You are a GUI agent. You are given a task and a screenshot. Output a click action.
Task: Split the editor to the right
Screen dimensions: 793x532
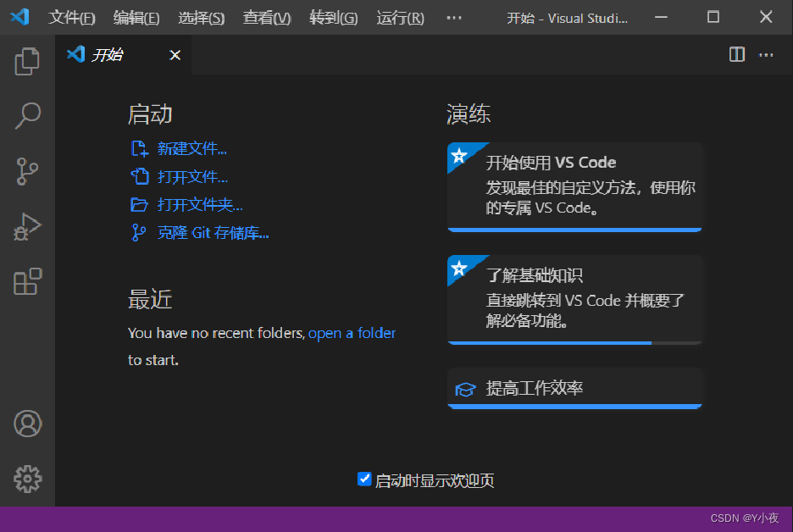(x=737, y=54)
